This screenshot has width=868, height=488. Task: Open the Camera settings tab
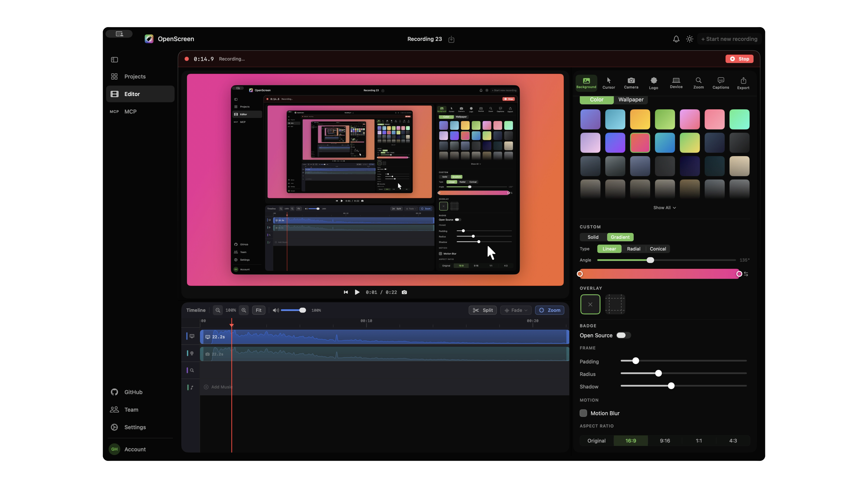631,83
